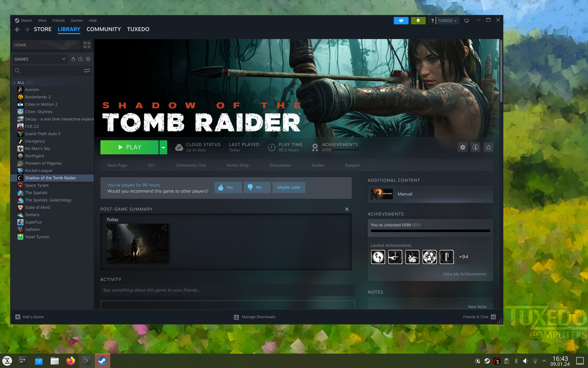Recommend the game with Yes
This screenshot has height=368, width=588.
tap(228, 187)
